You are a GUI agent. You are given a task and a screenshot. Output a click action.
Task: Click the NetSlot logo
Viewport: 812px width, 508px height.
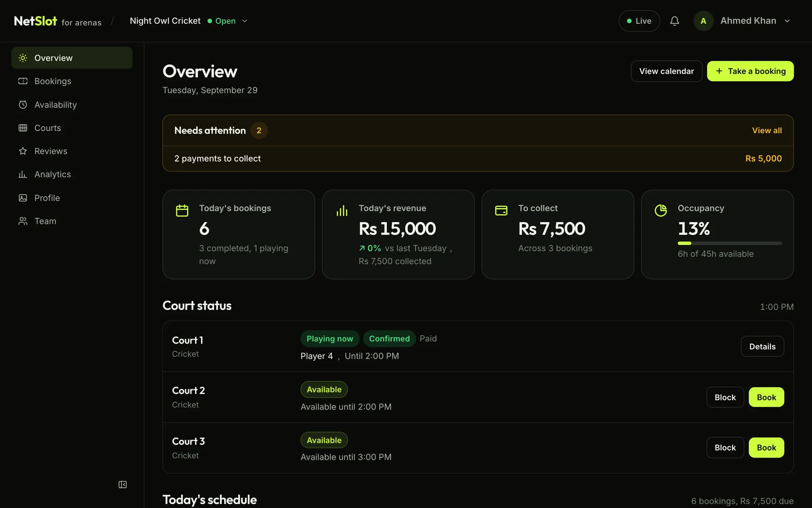(36, 21)
